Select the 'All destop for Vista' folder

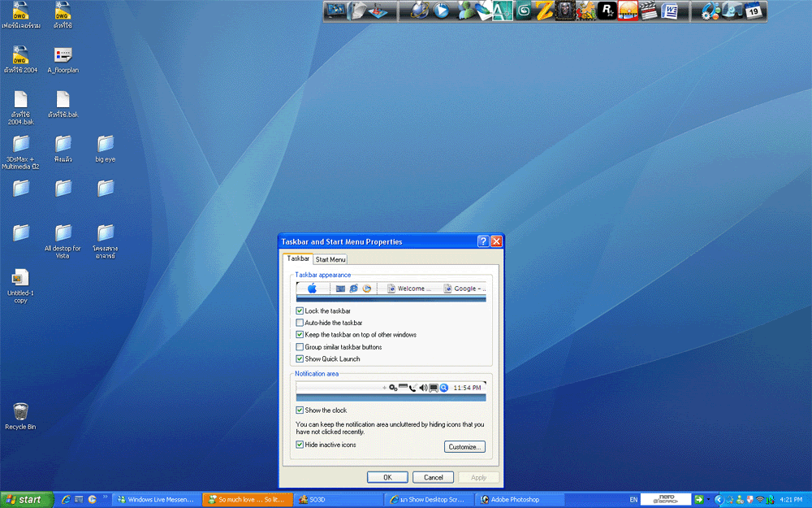pyautogui.click(x=63, y=241)
